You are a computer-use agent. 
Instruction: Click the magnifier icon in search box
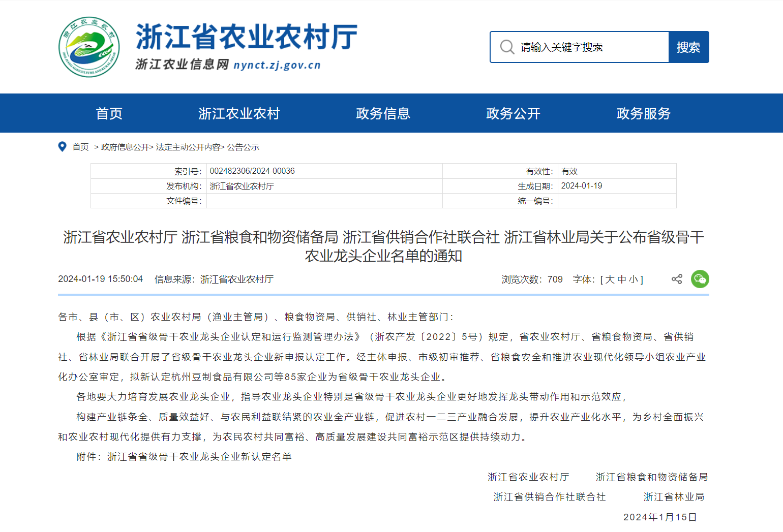pyautogui.click(x=507, y=47)
